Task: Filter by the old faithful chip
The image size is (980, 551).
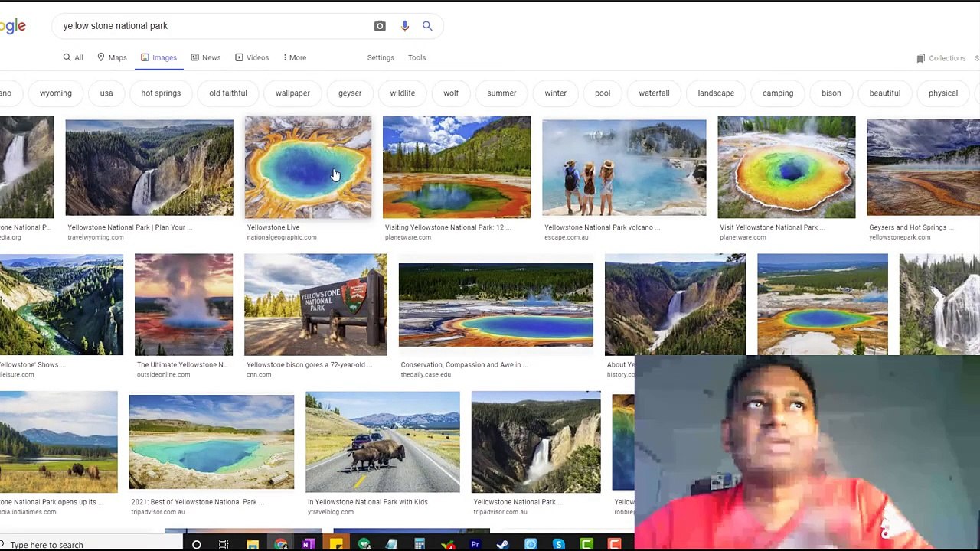Action: pyautogui.click(x=228, y=93)
